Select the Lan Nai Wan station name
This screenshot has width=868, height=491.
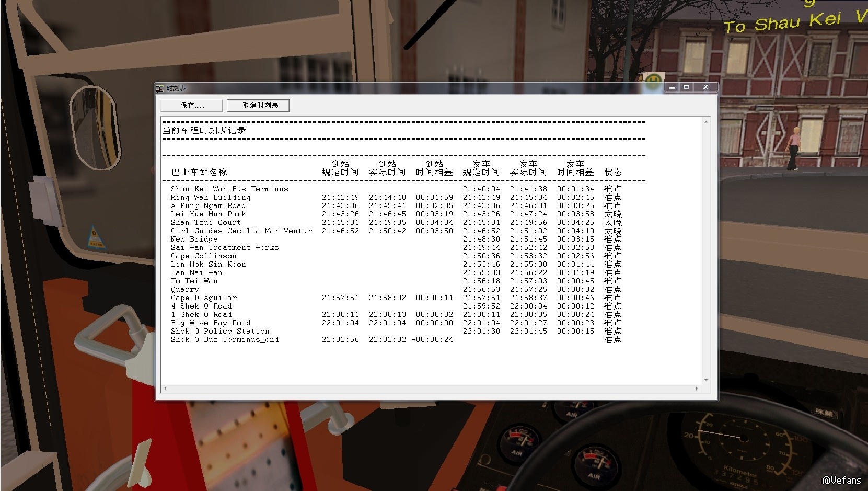[196, 272]
